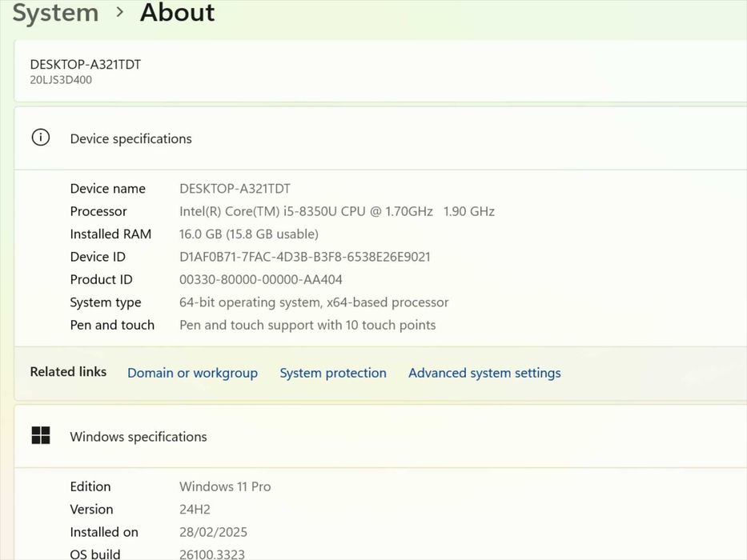Click the DESKTOP-A321TDT name in top card
This screenshot has width=747, height=560.
tap(85, 64)
